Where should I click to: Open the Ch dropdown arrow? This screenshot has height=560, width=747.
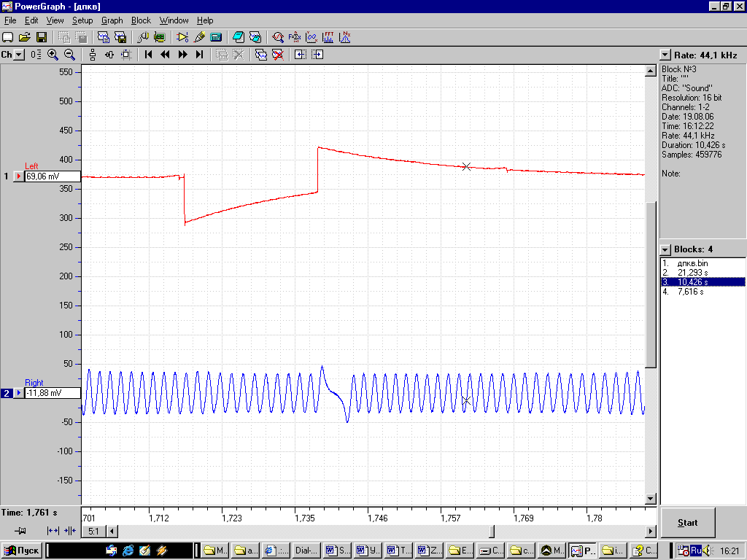coord(18,55)
